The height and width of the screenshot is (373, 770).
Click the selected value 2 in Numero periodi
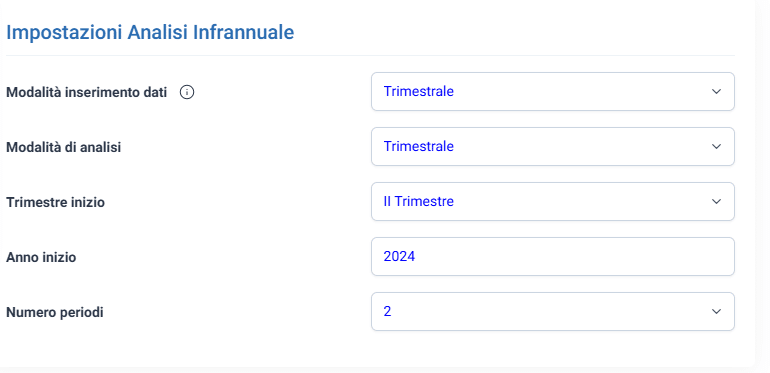pos(387,312)
